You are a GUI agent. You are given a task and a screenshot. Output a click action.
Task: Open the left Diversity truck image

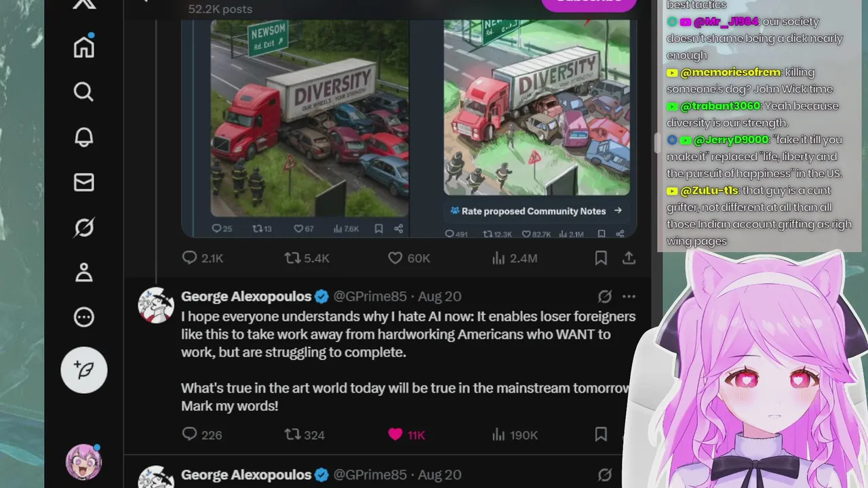click(x=309, y=118)
